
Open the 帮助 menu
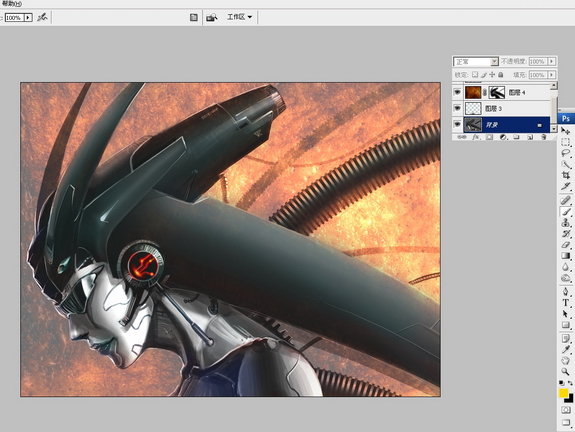point(12,3)
